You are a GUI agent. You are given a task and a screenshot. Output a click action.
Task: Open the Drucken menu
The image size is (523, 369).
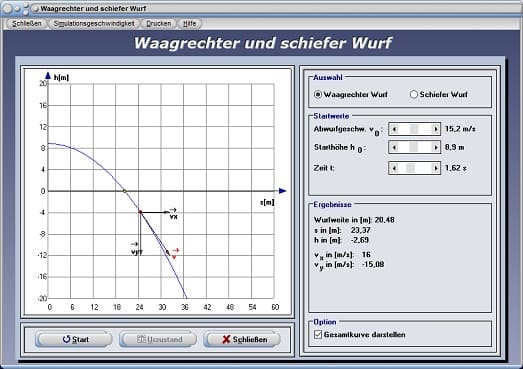158,23
